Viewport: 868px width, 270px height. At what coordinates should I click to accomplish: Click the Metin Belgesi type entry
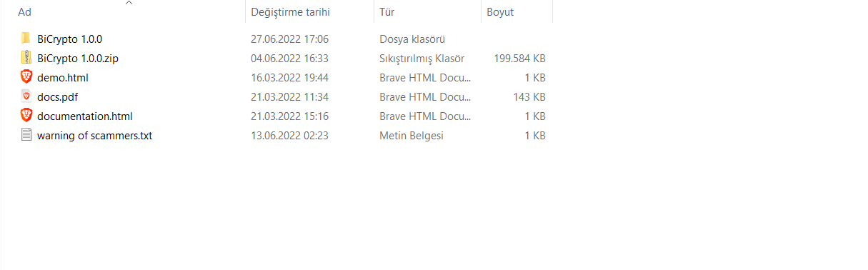(411, 136)
